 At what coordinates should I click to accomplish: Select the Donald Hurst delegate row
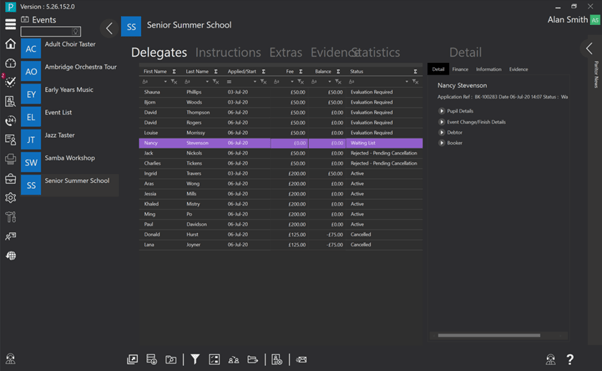click(281, 235)
